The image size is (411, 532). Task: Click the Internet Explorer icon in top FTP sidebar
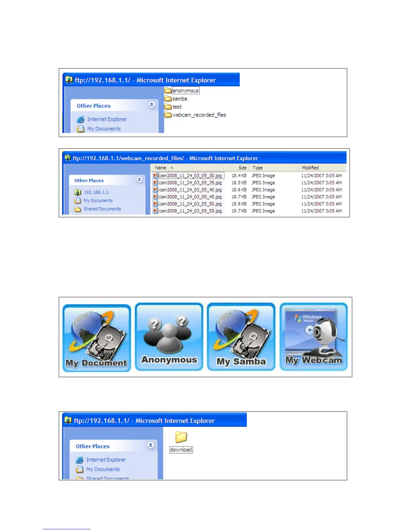tap(81, 120)
